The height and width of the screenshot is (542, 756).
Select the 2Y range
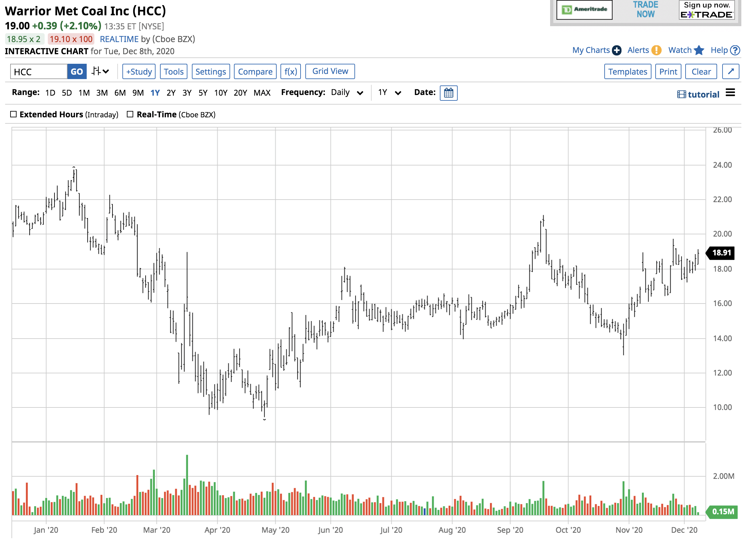171,93
